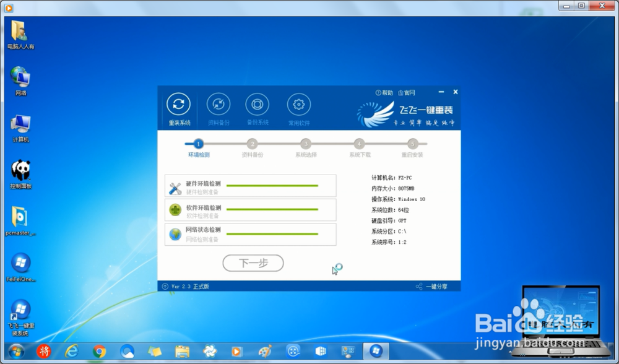Open the orange media player taskbar icon
This screenshot has width=619, height=364.
tap(237, 351)
